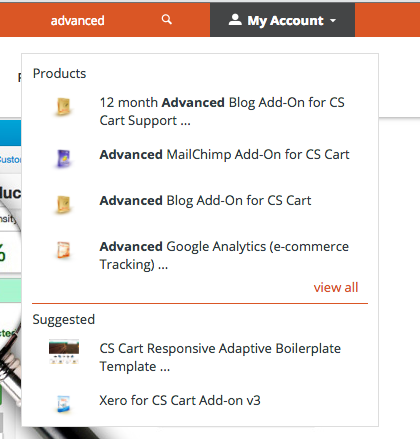Open the Responsive Boilerplate Template thumbnail

64,352
